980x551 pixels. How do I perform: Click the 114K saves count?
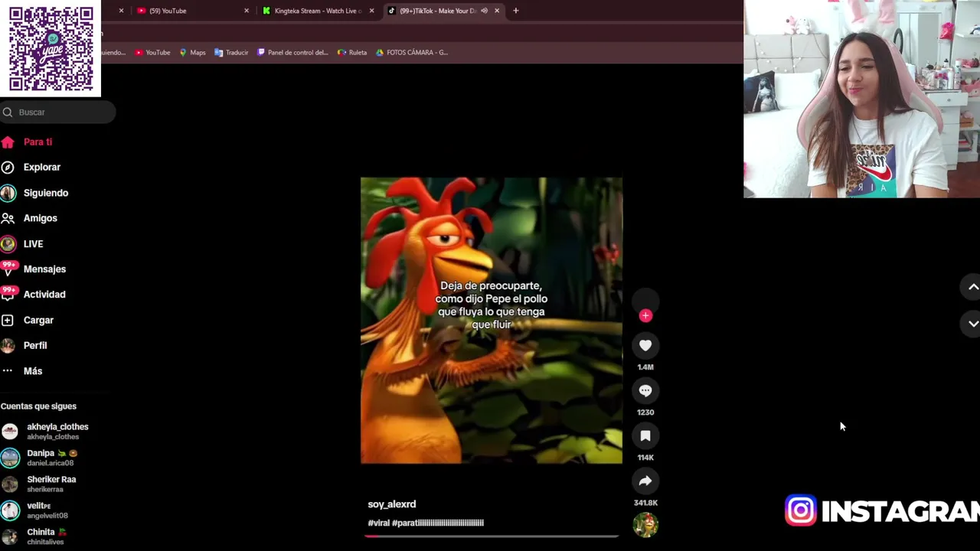(645, 458)
